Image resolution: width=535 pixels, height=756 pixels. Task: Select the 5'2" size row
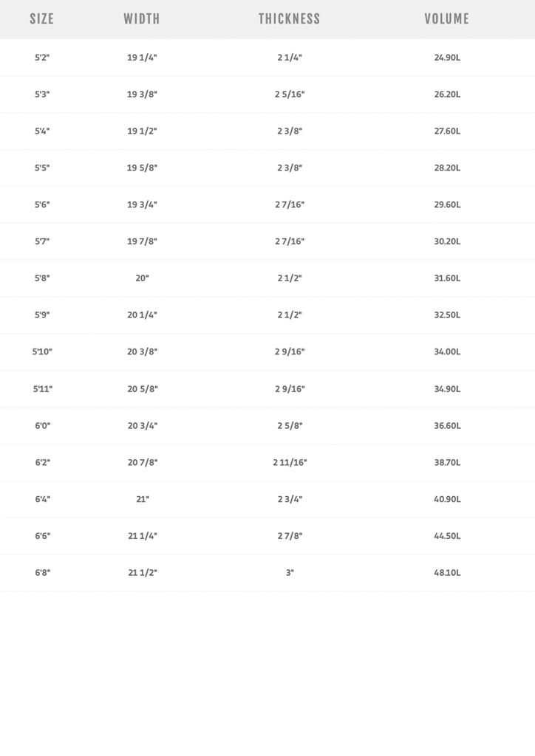coord(267,58)
